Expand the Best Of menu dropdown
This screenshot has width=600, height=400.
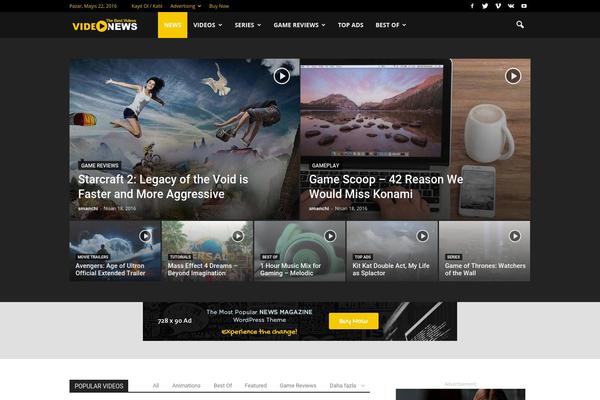coord(391,25)
